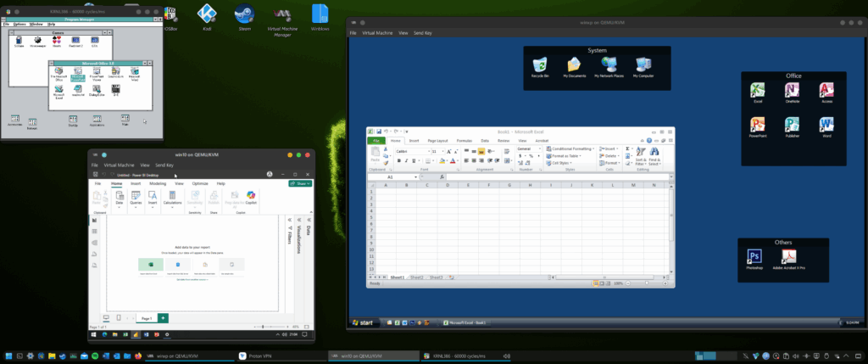The width and height of the screenshot is (868, 364).
Task: Switch to Table view in the Power BI sidebar
Action: [x=94, y=231]
